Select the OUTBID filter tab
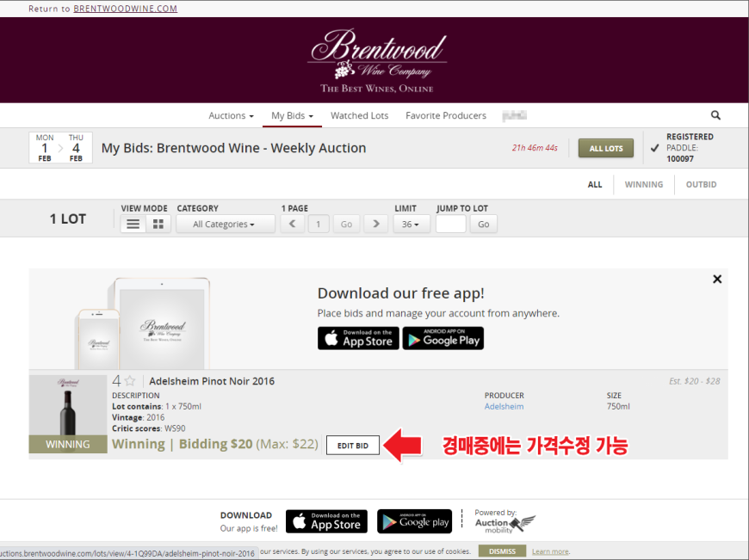 point(702,185)
